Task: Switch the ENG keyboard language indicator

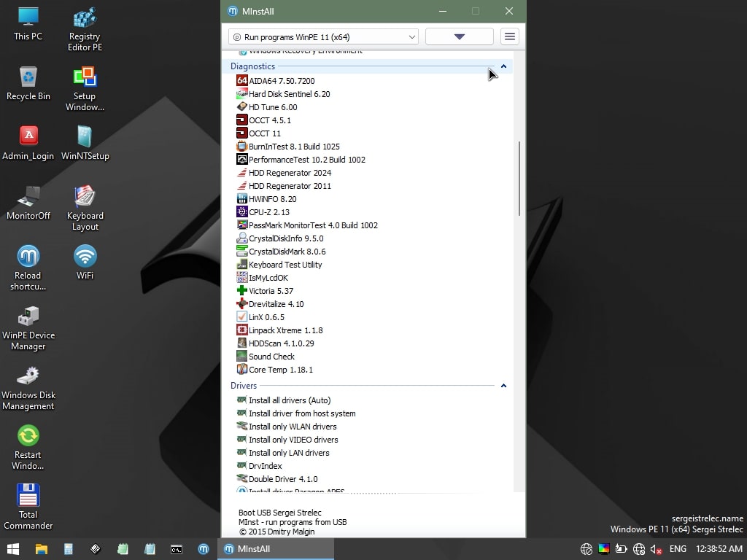Action: [678, 549]
